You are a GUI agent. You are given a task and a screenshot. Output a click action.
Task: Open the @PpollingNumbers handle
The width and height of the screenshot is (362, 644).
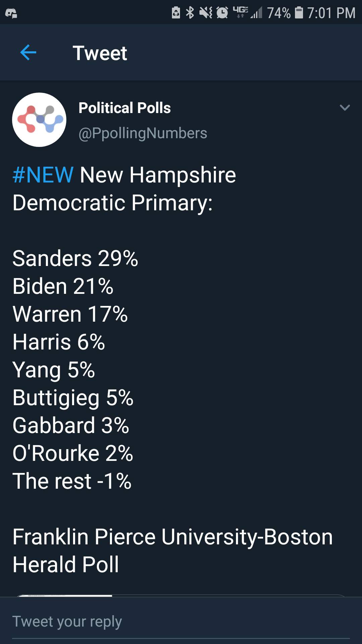coord(143,133)
